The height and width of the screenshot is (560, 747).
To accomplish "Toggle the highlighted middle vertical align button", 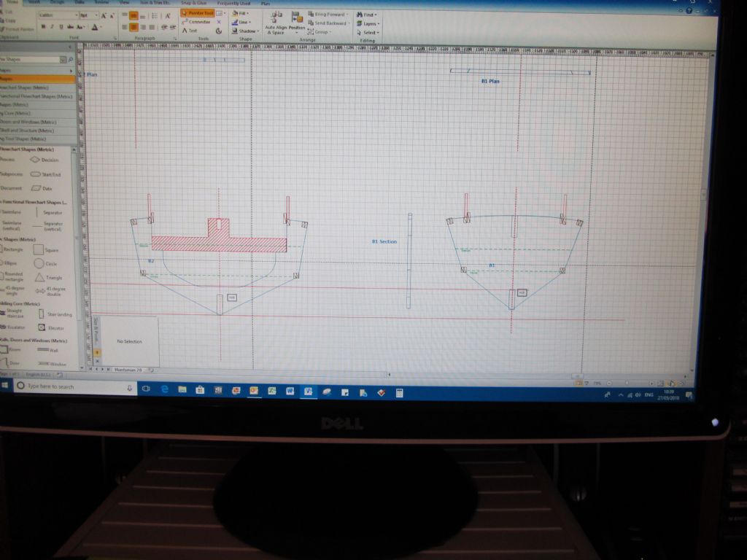I will [x=133, y=16].
